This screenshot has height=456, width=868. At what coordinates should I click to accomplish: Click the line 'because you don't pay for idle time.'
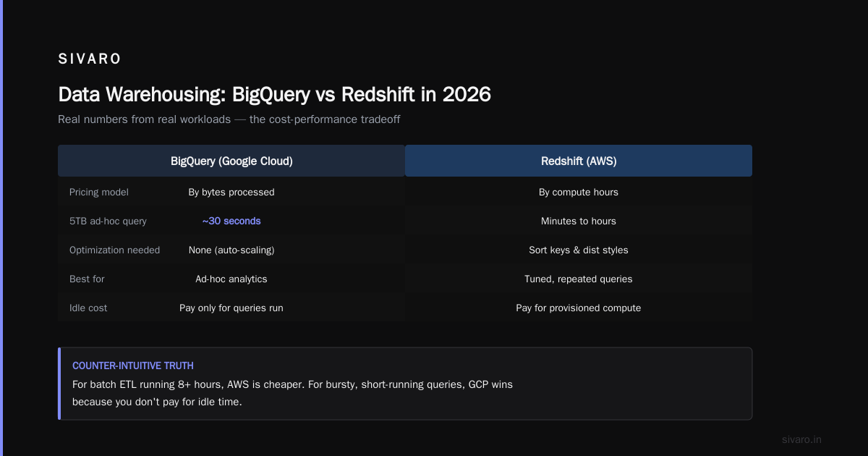157,402
